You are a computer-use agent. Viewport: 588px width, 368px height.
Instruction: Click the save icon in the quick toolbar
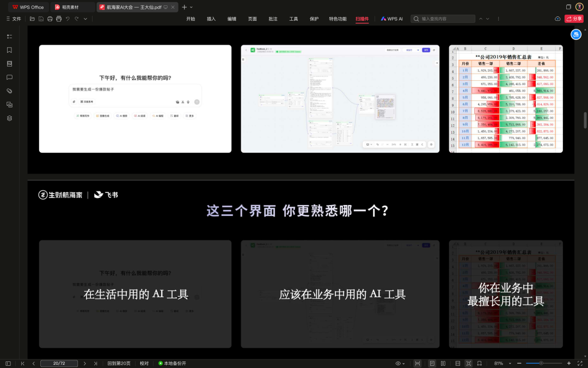41,19
